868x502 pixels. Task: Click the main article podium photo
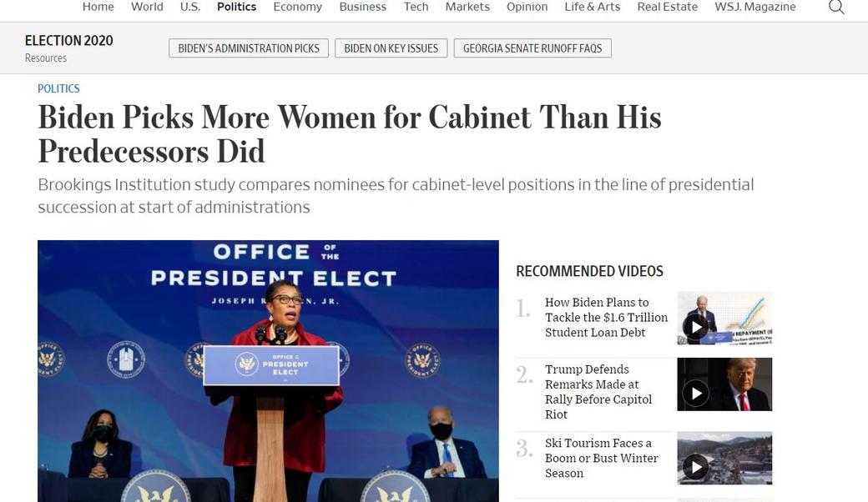click(x=268, y=371)
